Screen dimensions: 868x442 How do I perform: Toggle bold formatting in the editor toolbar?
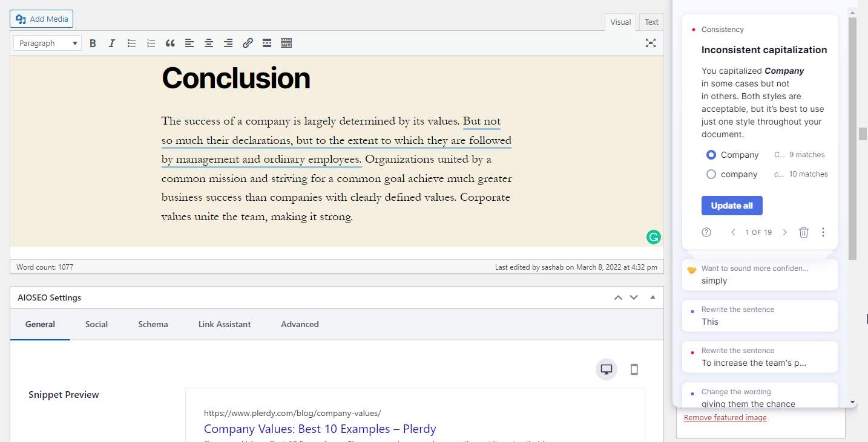pyautogui.click(x=93, y=43)
